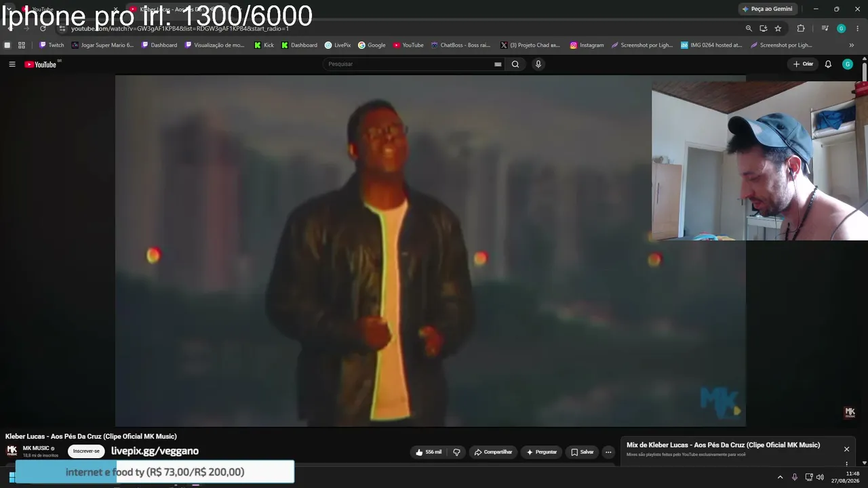
Task: Click the page vertical scrollbar
Action: (x=865, y=71)
